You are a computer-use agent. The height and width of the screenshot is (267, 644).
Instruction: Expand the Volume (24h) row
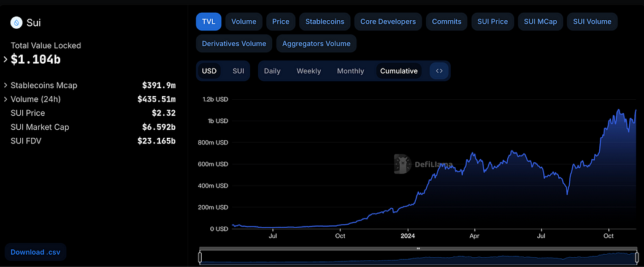click(x=6, y=99)
